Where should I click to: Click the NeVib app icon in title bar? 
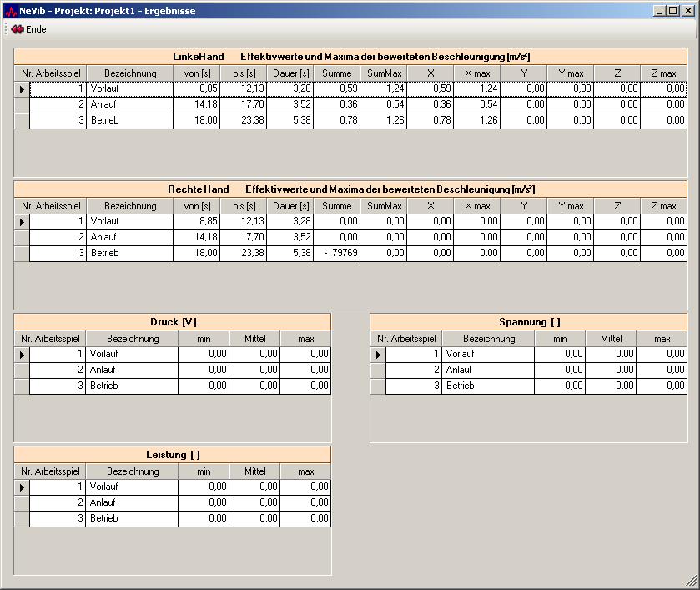coord(10,10)
